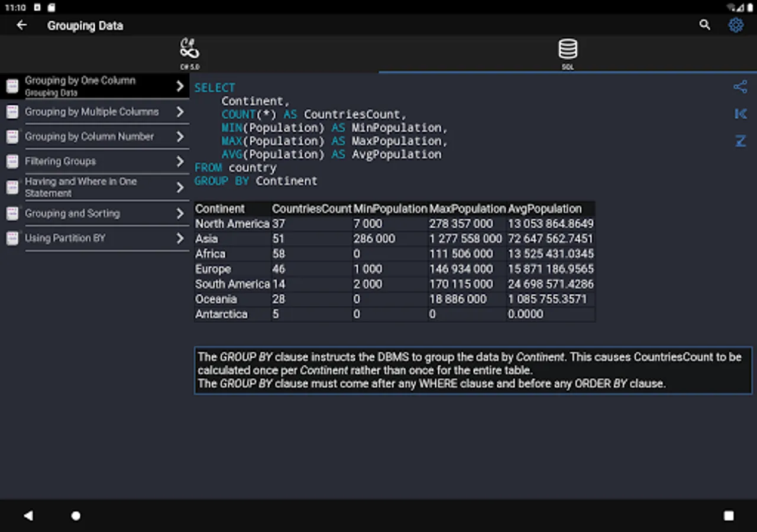The height and width of the screenshot is (532, 757).
Task: Click the GROUP BY explanation text box
Action: tap(473, 370)
